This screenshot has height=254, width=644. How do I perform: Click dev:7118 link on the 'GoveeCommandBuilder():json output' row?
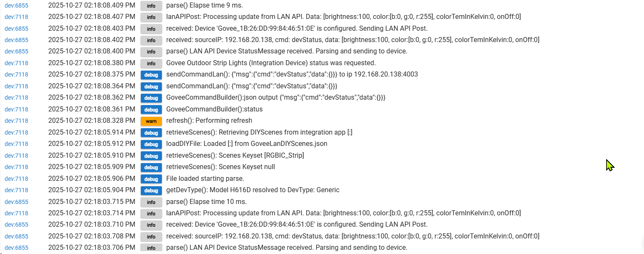click(x=16, y=98)
